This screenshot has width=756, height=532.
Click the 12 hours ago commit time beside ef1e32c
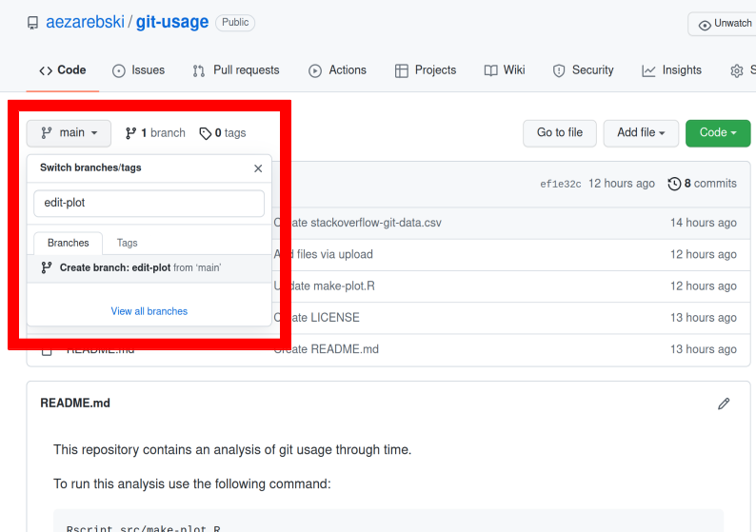tap(622, 184)
